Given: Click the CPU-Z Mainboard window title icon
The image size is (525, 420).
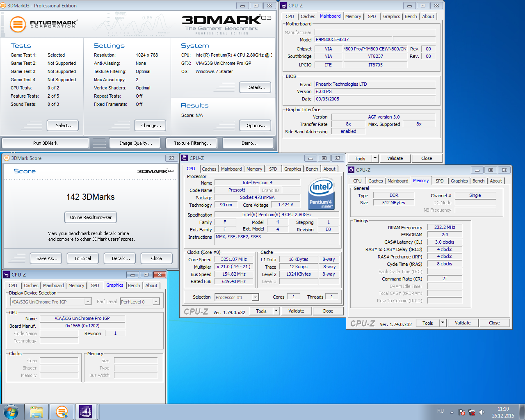Looking at the screenshot, I should [283, 5].
